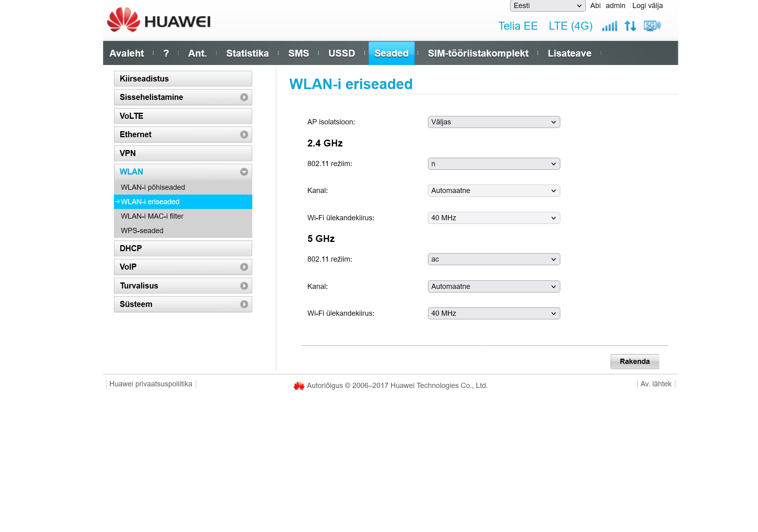The height and width of the screenshot is (532, 758).
Task: Switch to the Ant. tab
Action: [197, 53]
